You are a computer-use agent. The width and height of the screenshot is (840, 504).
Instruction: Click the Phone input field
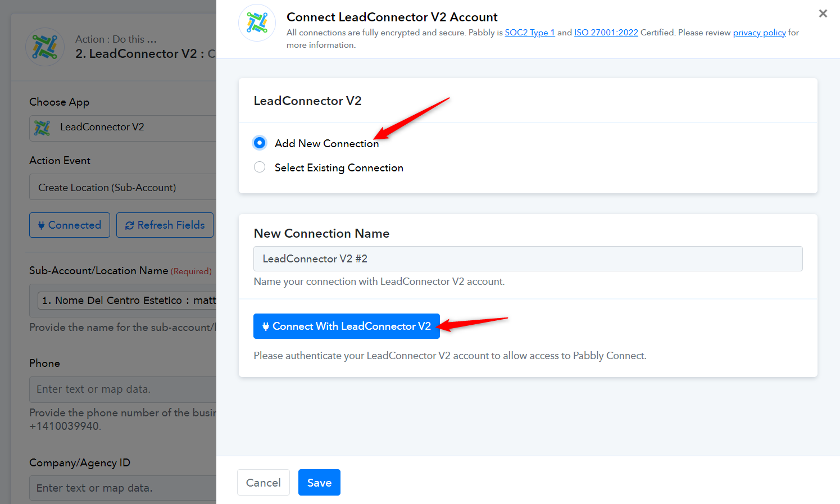122,389
